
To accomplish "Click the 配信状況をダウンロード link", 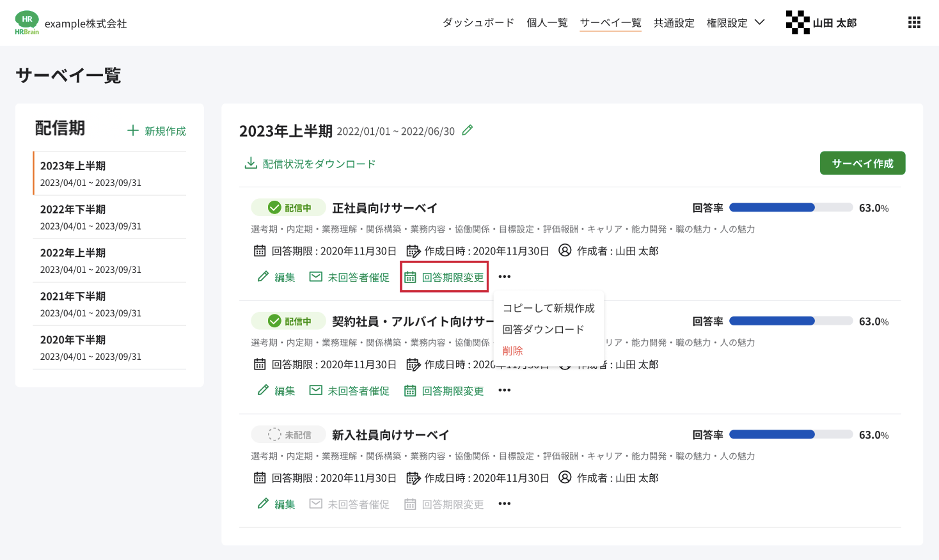I will pos(318,163).
